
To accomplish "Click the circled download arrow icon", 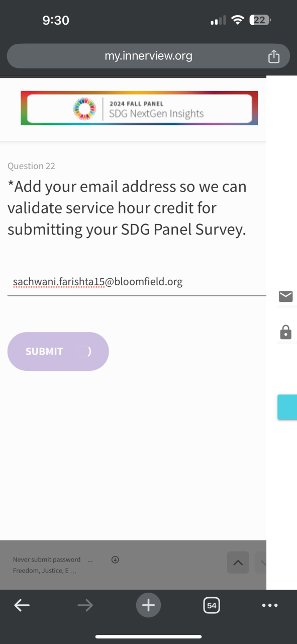I will pos(115,559).
